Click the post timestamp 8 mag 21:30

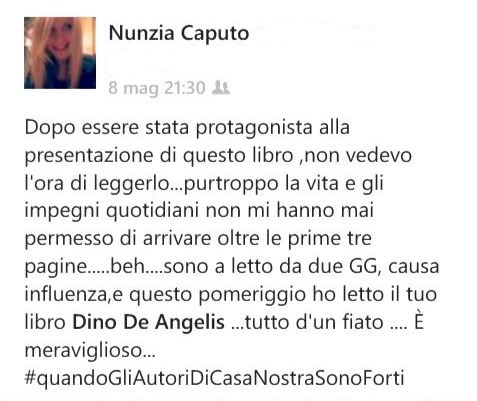pyautogui.click(x=157, y=88)
